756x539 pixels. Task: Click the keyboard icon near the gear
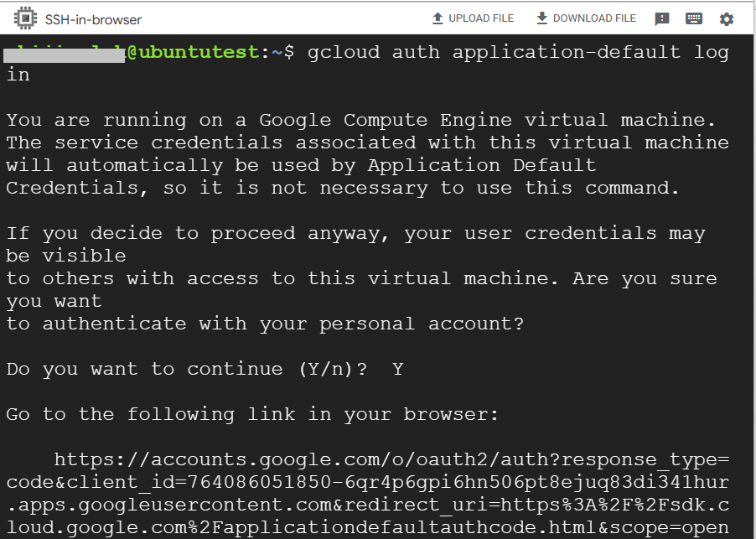coord(694,18)
